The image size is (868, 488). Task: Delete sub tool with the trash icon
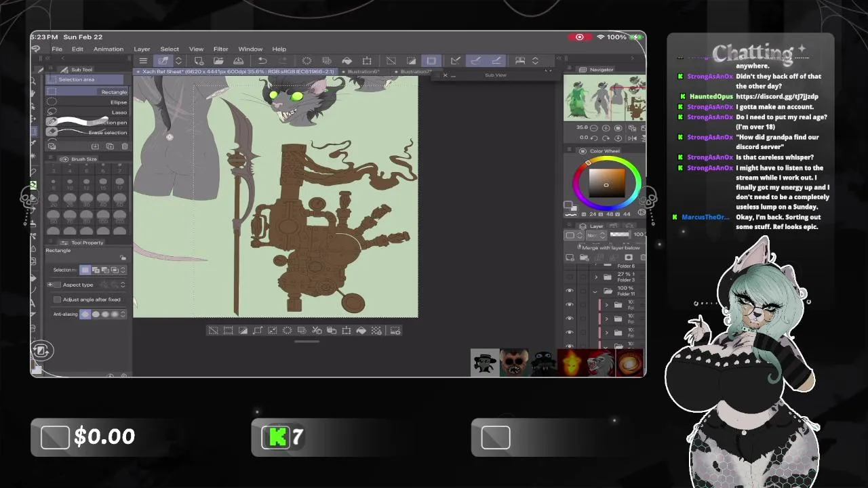[x=125, y=146]
